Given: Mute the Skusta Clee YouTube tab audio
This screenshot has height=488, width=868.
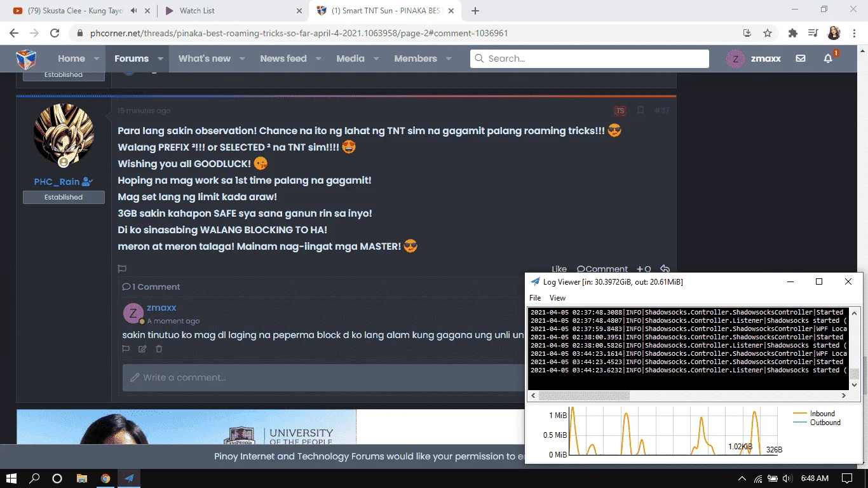Looking at the screenshot, I should 134,11.
